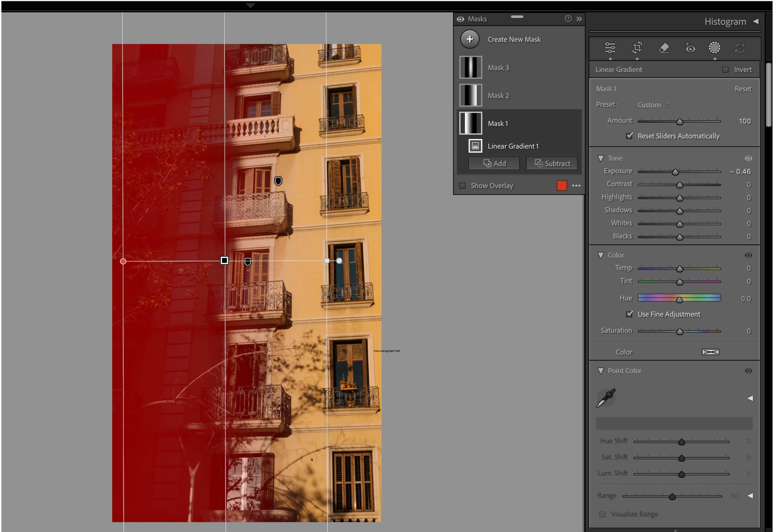Click the red overlay color swatch

[x=561, y=186]
